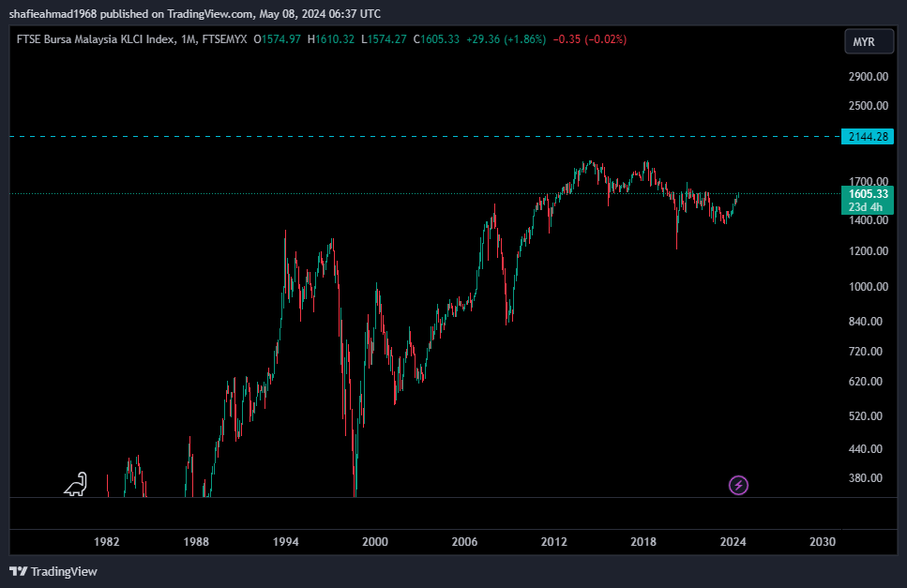Image resolution: width=907 pixels, height=588 pixels.
Task: Click the 23d 4h countdown label
Action: click(x=866, y=207)
